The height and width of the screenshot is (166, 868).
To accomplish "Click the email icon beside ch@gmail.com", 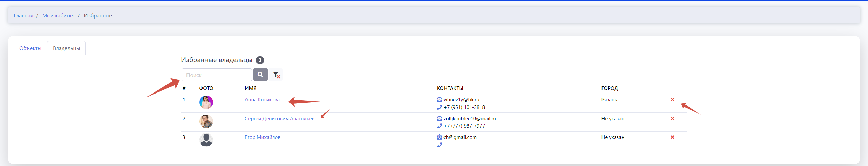I will pyautogui.click(x=439, y=137).
